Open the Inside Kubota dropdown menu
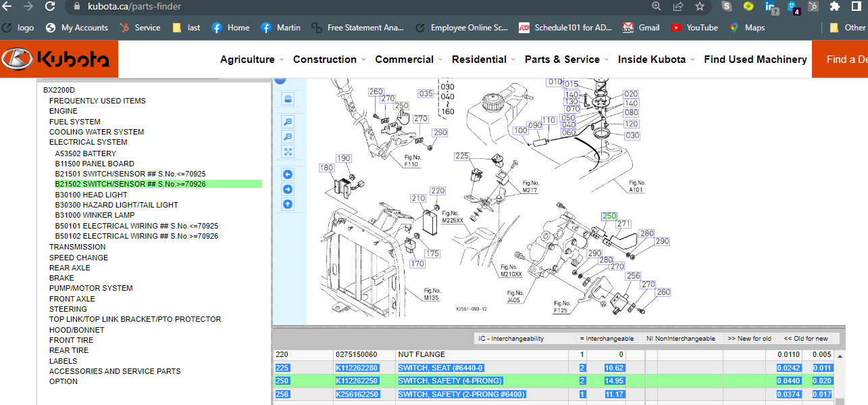 coord(656,59)
